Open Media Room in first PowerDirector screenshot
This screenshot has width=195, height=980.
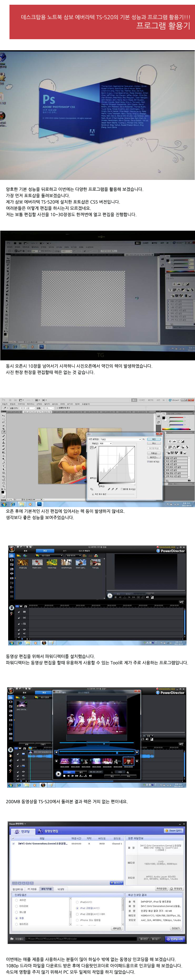point(11,555)
